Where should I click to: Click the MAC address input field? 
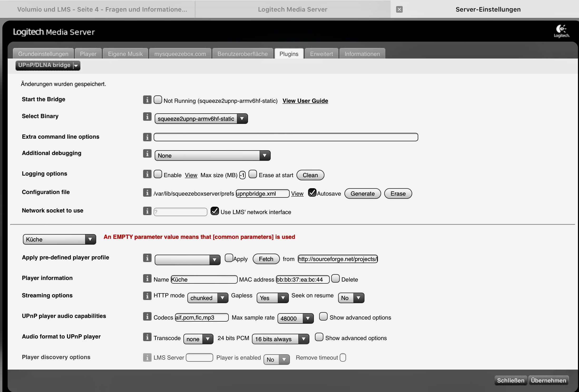303,279
